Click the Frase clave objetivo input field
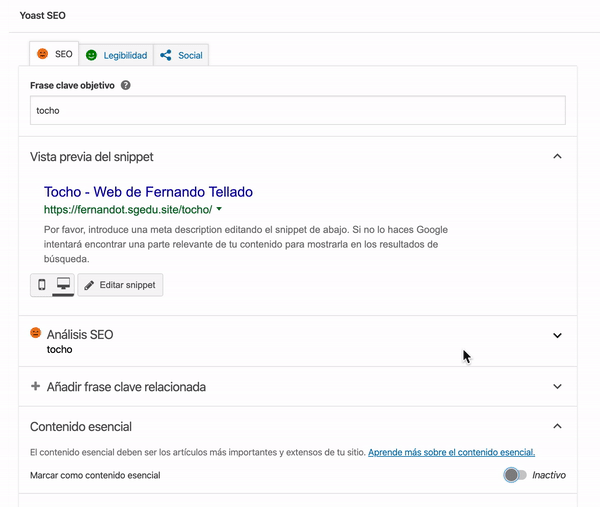 (x=298, y=110)
